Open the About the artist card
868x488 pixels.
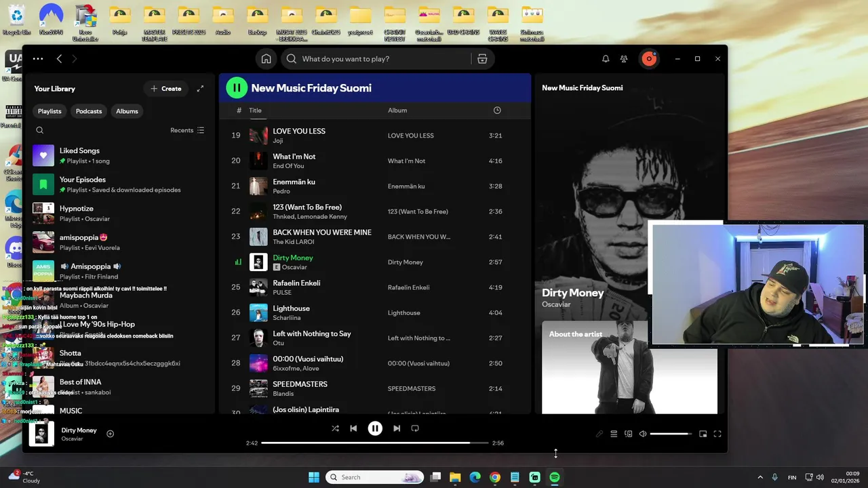pos(629,367)
